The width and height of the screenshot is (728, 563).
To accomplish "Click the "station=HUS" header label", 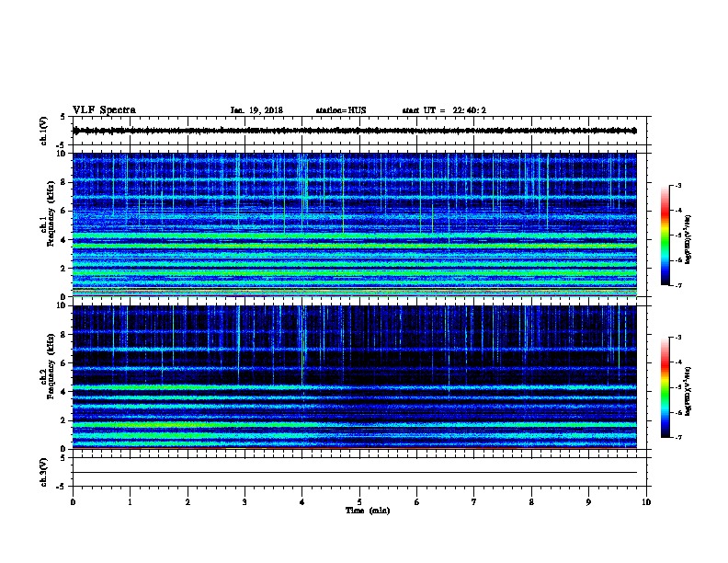I will point(341,110).
